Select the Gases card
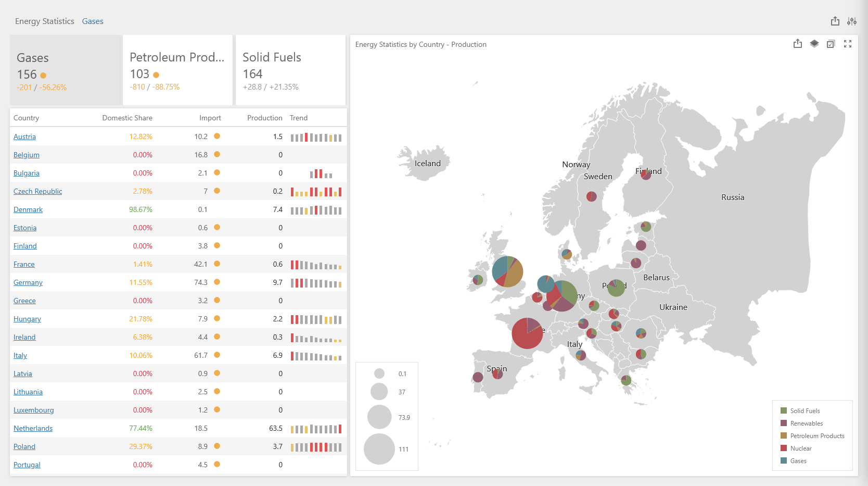868x486 pixels. (66, 70)
